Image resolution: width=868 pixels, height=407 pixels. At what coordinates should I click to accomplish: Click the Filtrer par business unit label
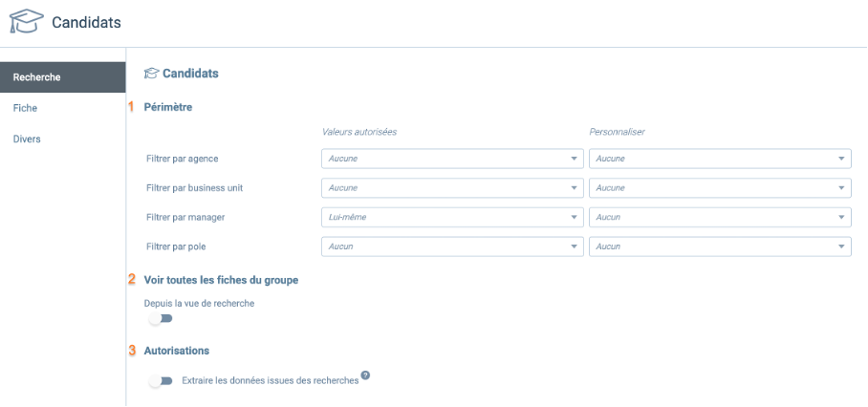[x=194, y=188]
